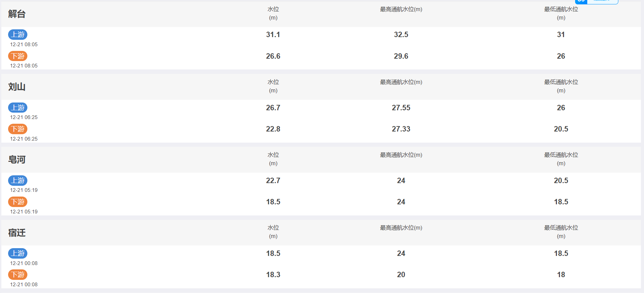The height and width of the screenshot is (293, 644).
Task: Click the 皂河 station title
Action: tap(17, 159)
